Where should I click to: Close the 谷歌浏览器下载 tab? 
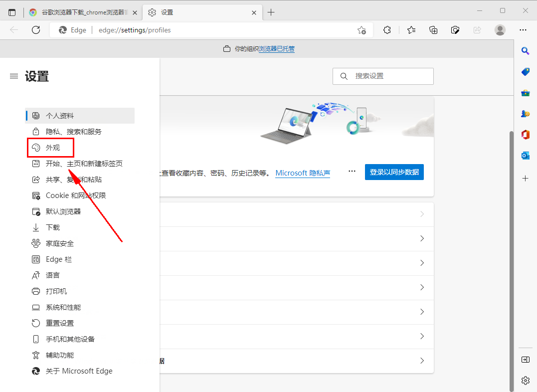tap(135, 12)
